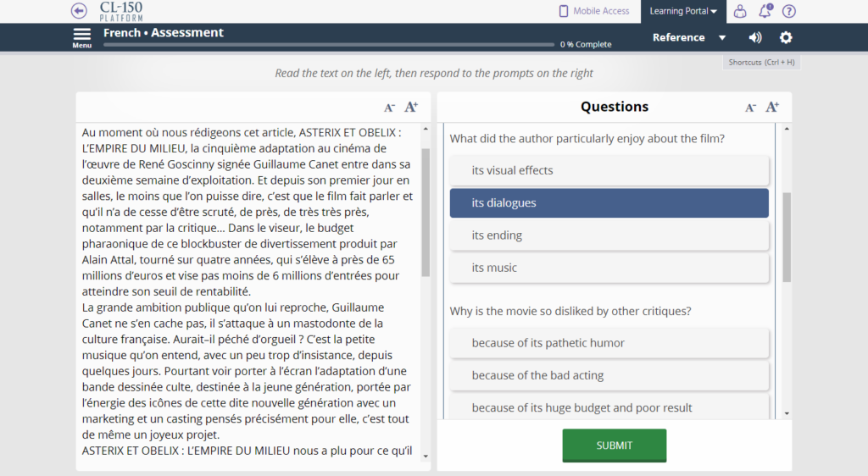Select the answer "its ending"
The width and height of the screenshot is (868, 476).
[x=609, y=235]
